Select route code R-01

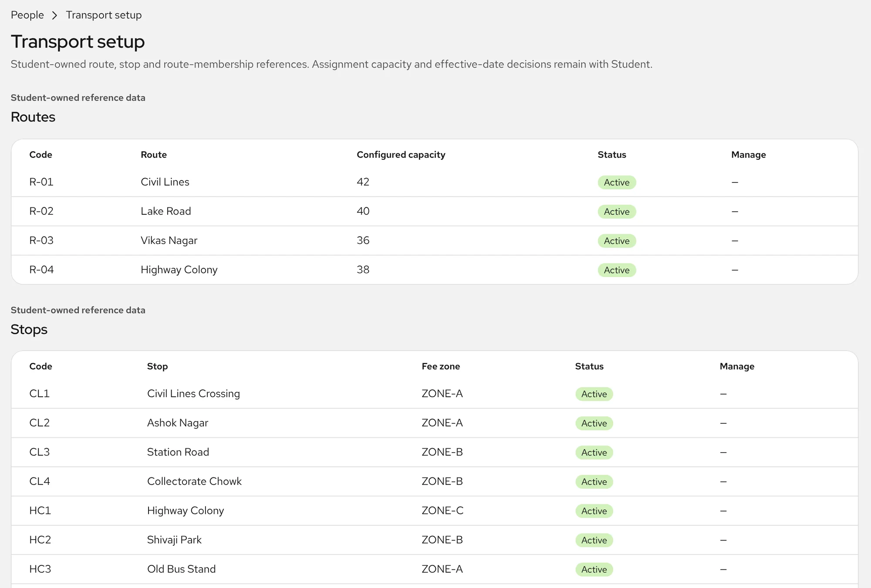pos(41,182)
